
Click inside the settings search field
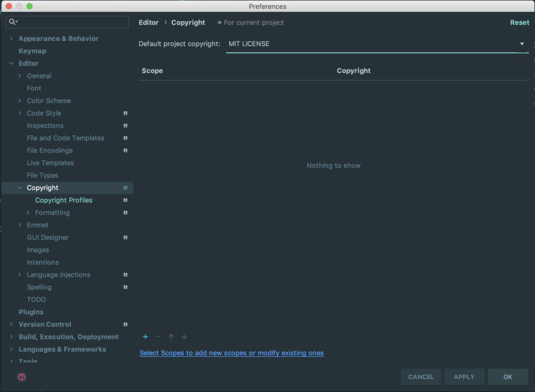67,22
